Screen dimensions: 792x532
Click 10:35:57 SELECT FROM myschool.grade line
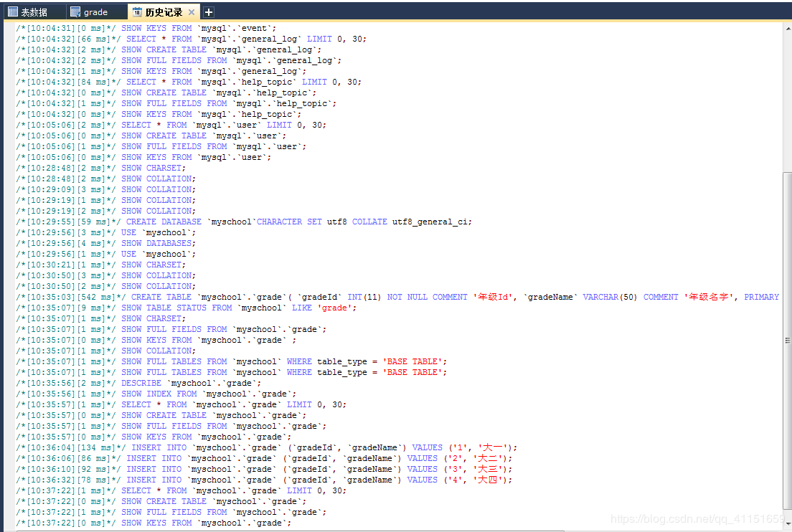181,405
